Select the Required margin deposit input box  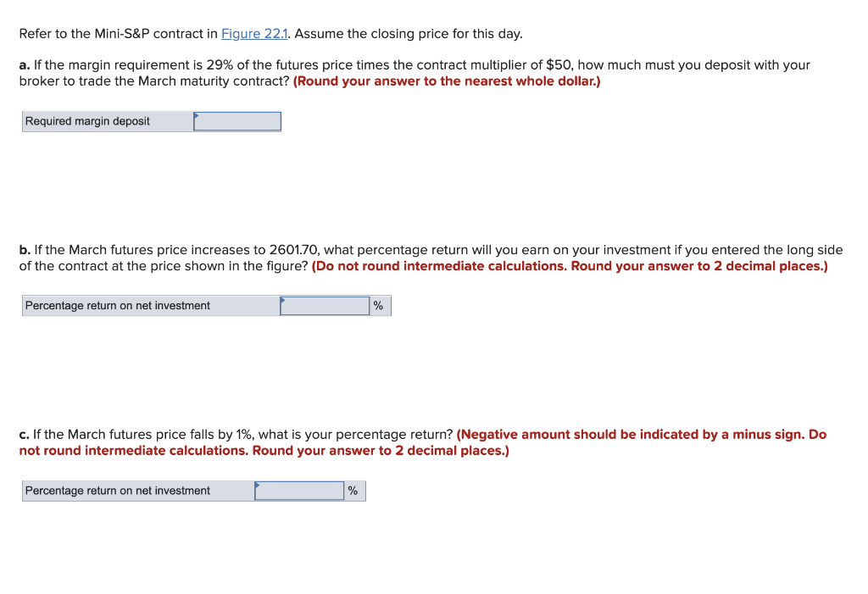(237, 121)
